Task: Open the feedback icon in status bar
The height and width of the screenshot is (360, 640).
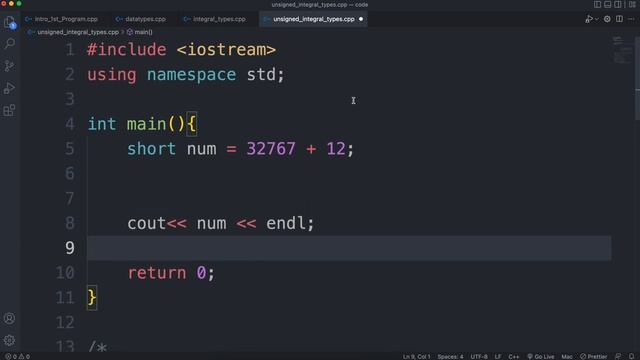Action: 618,356
